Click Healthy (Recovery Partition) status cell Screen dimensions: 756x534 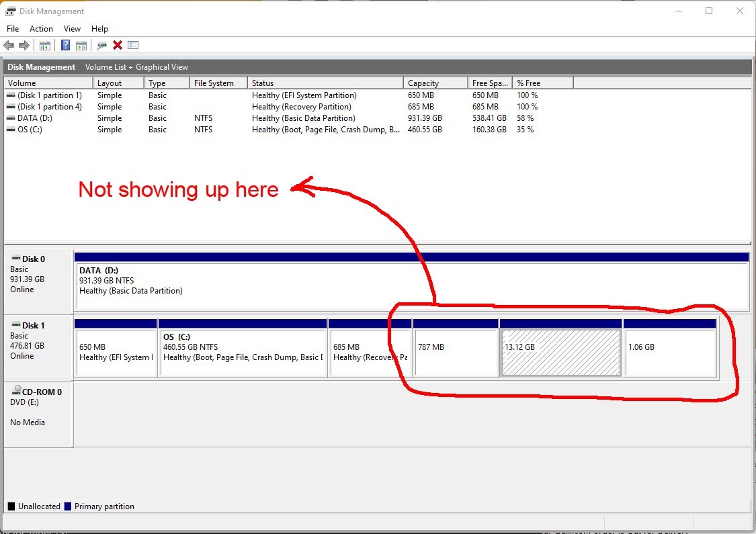coord(301,107)
